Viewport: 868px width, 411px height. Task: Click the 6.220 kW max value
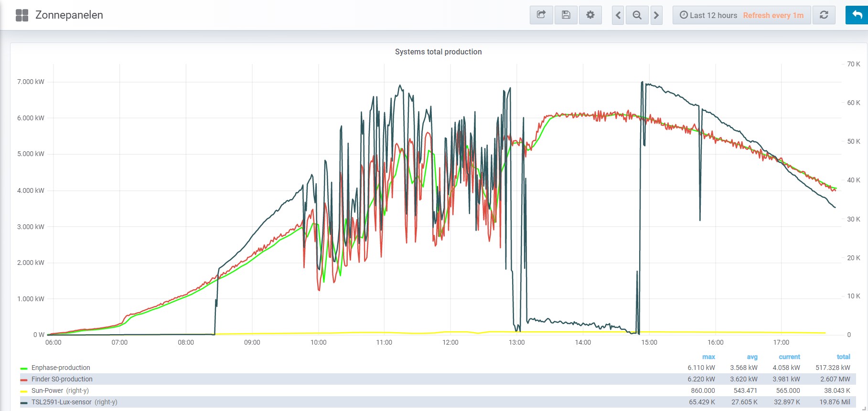701,379
